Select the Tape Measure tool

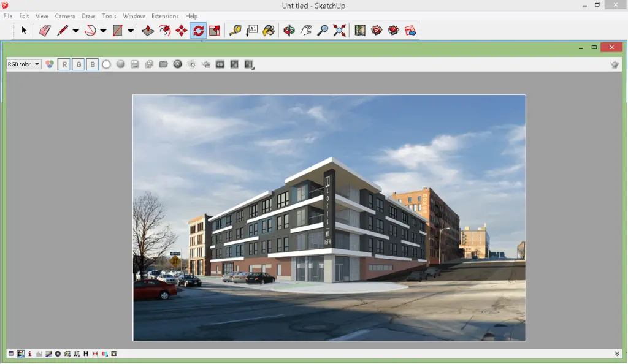235,29
